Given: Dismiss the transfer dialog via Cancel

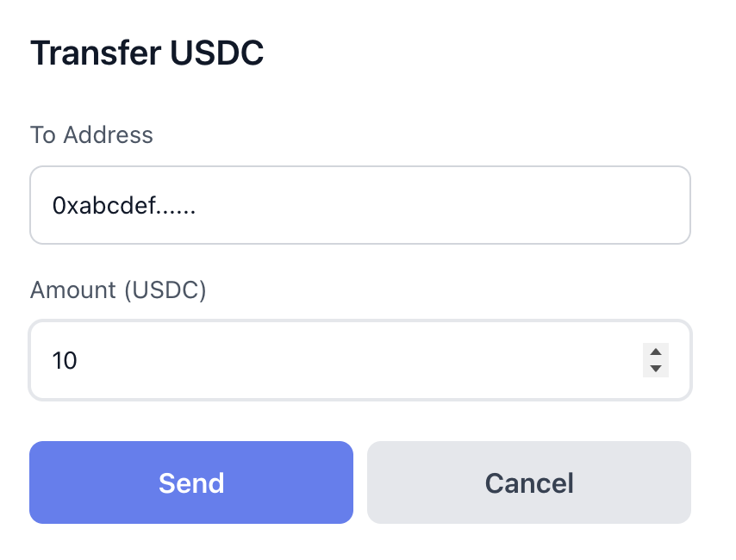Looking at the screenshot, I should tap(528, 482).
